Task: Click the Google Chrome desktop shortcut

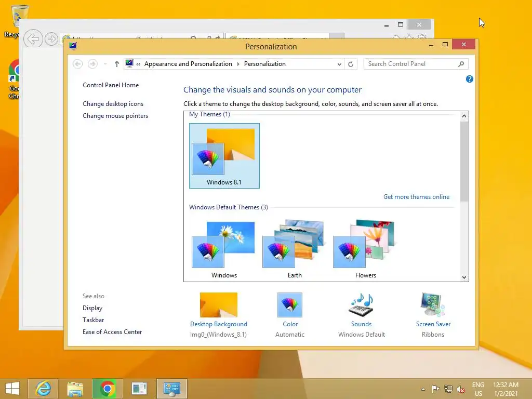Action: tap(13, 79)
